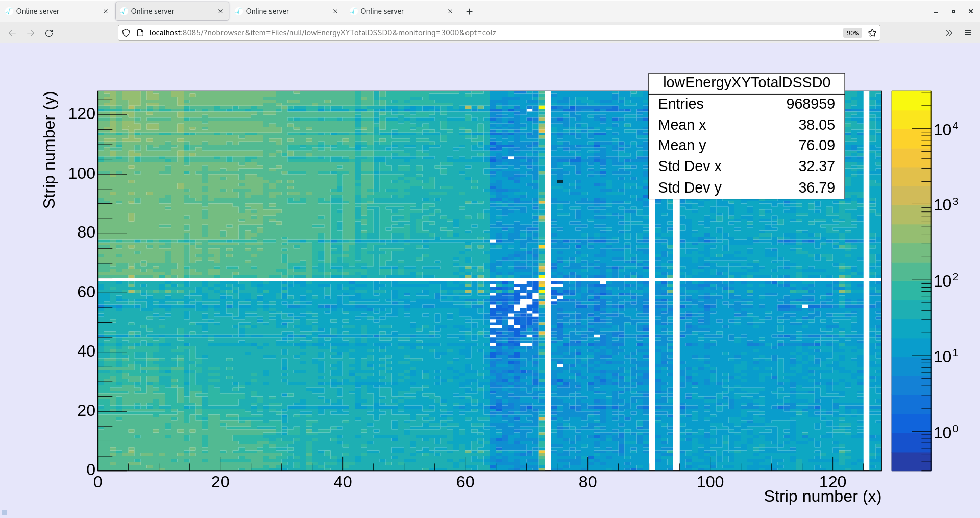Click the color palette scale bar

[911, 281]
